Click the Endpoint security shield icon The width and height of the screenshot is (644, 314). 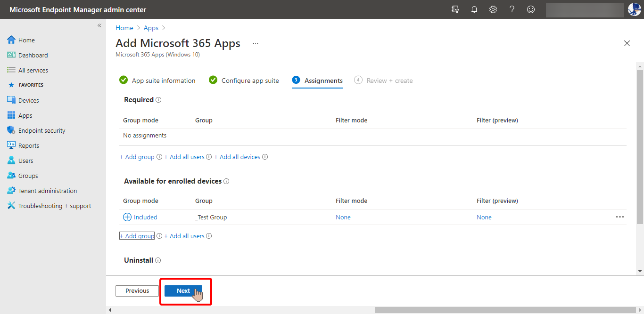[11, 130]
